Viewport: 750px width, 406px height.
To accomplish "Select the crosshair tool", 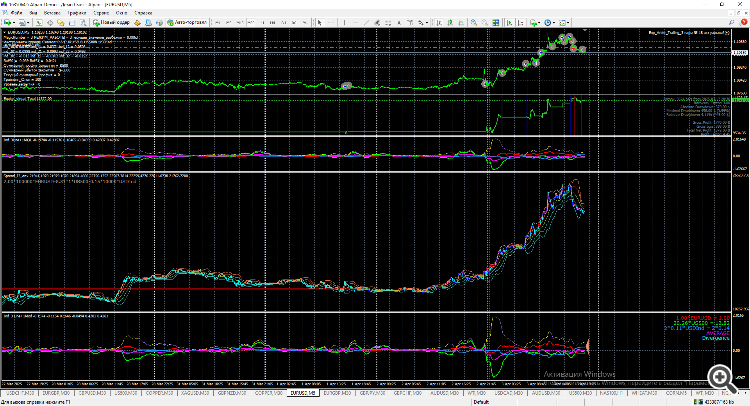I will pos(331,22).
